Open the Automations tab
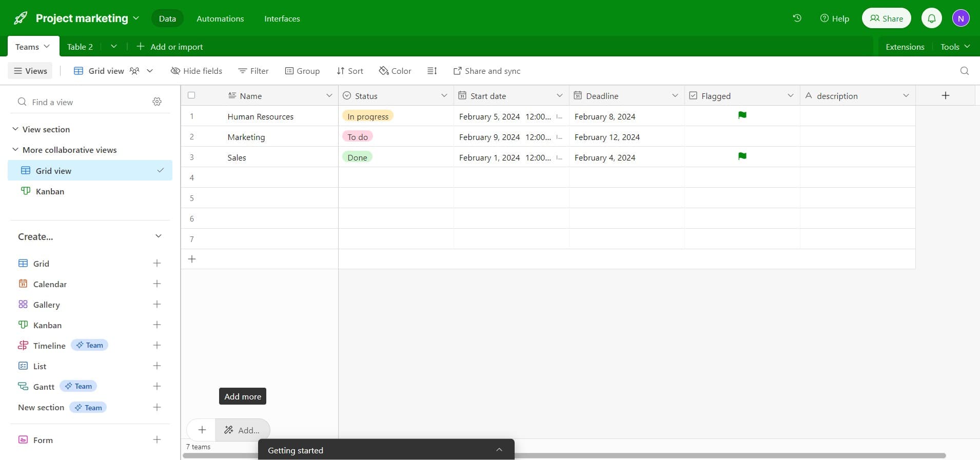Screen dimensions: 980x460 tap(220, 18)
